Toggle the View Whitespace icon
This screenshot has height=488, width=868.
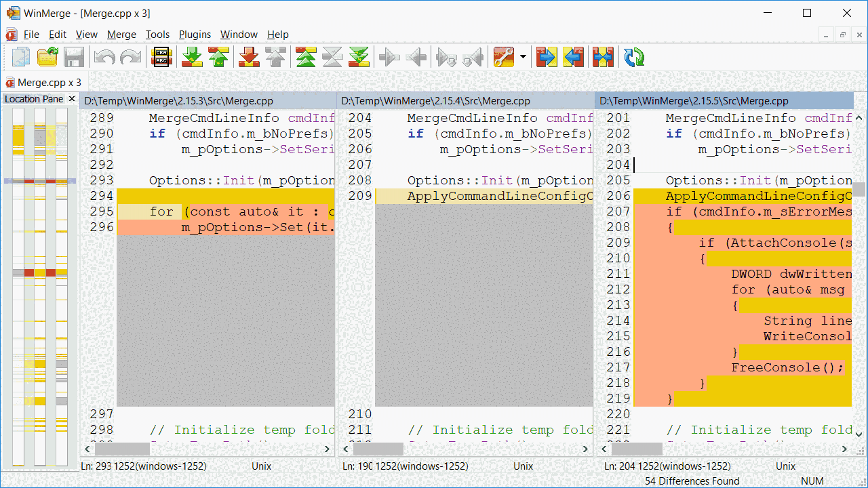pos(161,57)
